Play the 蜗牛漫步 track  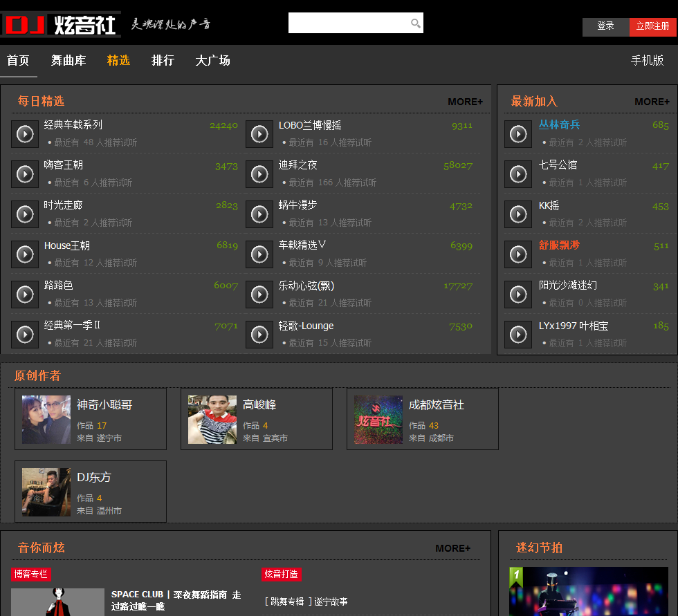(x=259, y=214)
